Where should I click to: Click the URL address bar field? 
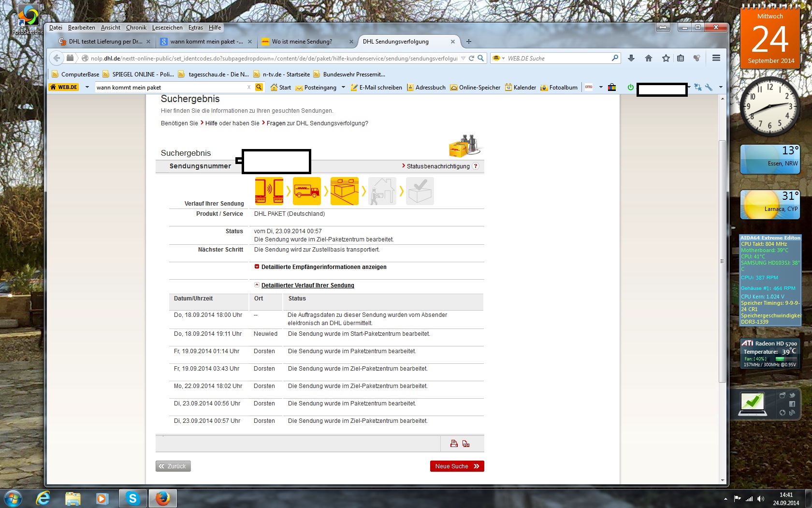[x=273, y=58]
